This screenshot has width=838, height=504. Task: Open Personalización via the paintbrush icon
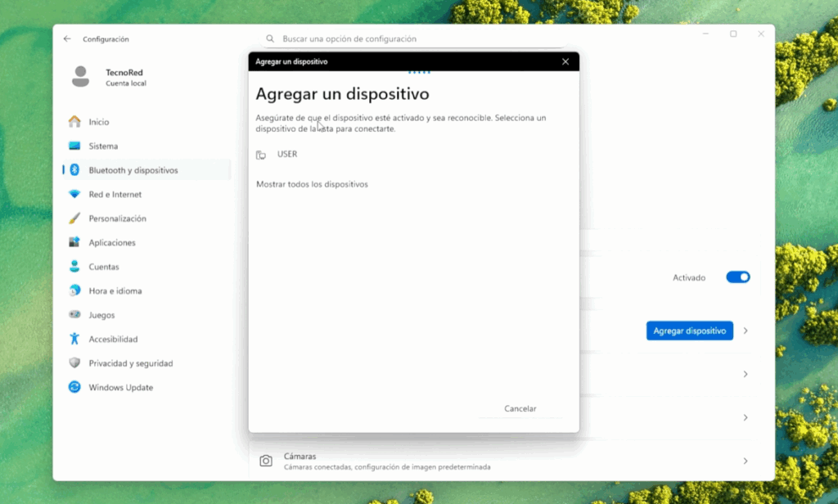[74, 218]
